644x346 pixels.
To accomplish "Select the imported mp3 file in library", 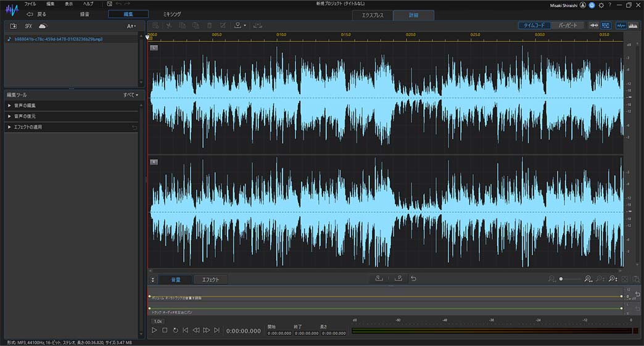I will [x=59, y=39].
